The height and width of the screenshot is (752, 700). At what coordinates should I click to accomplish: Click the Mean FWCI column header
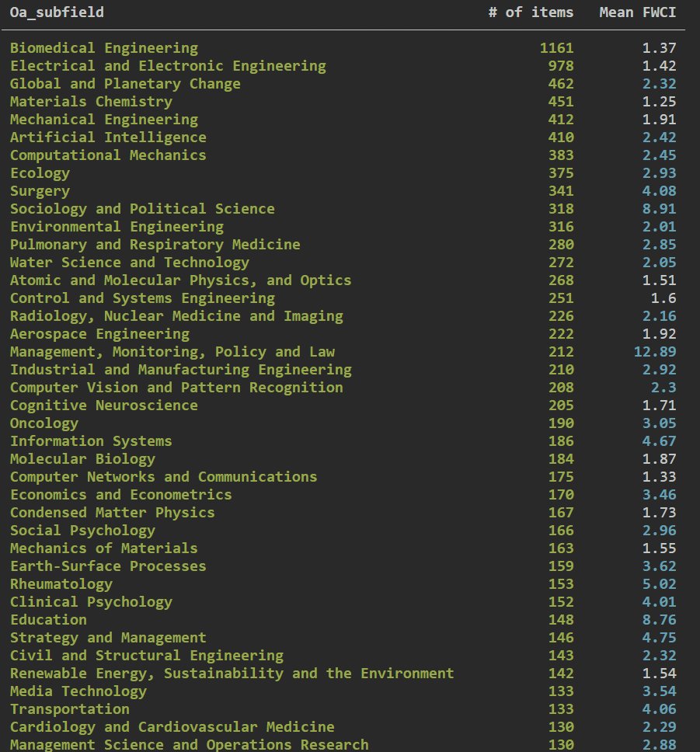pyautogui.click(x=638, y=12)
